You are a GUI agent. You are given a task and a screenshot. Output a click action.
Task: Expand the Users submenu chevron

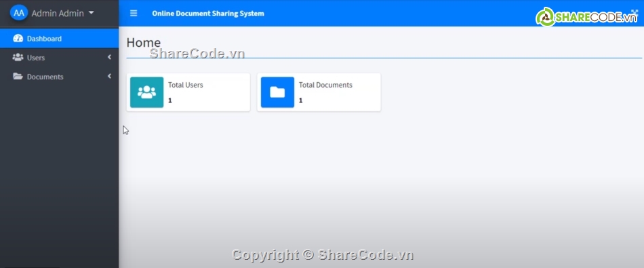[x=109, y=57]
